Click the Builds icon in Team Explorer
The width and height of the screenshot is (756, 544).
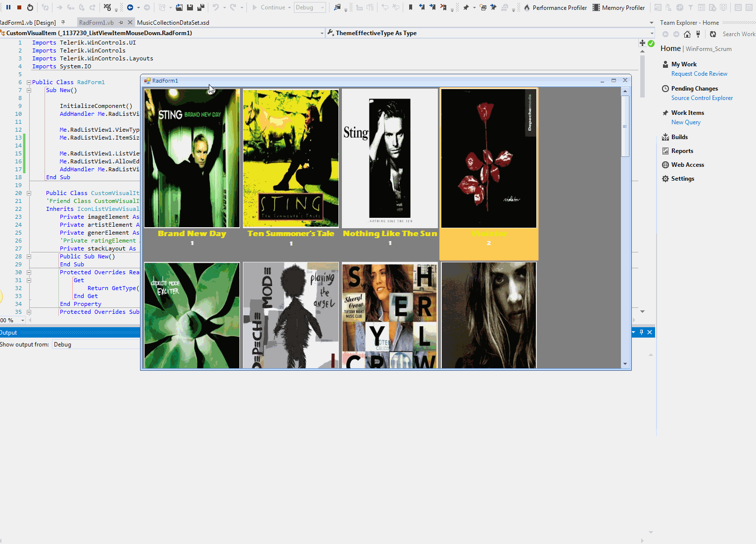point(665,137)
